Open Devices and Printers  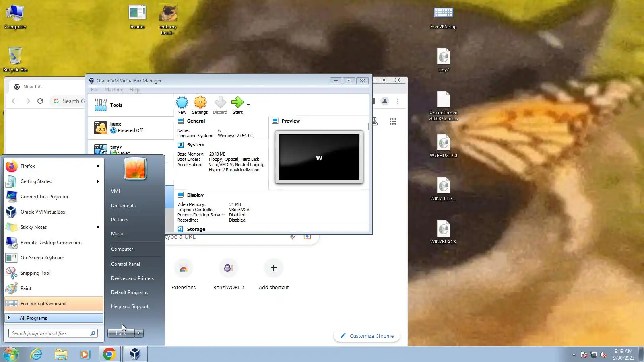[x=132, y=278]
